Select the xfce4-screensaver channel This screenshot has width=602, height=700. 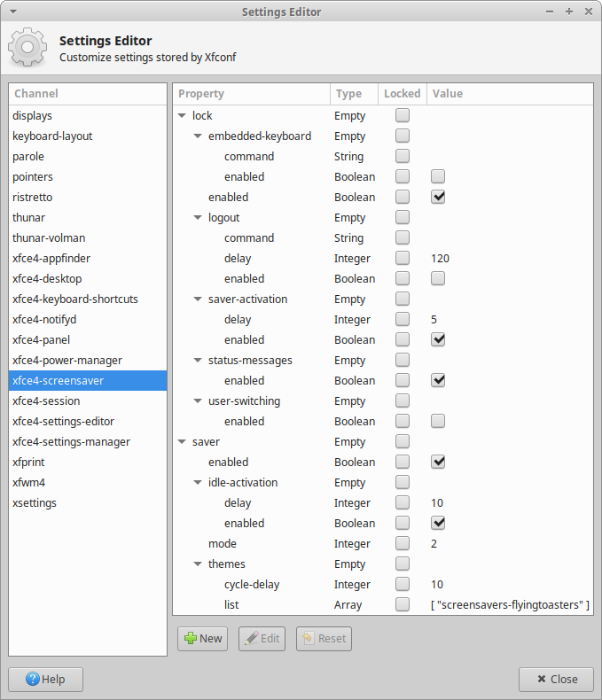[88, 380]
